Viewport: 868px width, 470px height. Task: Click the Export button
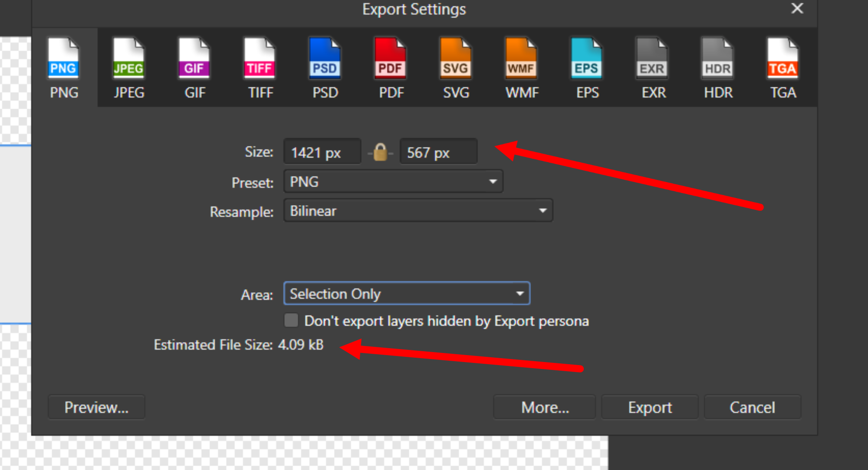coord(650,407)
